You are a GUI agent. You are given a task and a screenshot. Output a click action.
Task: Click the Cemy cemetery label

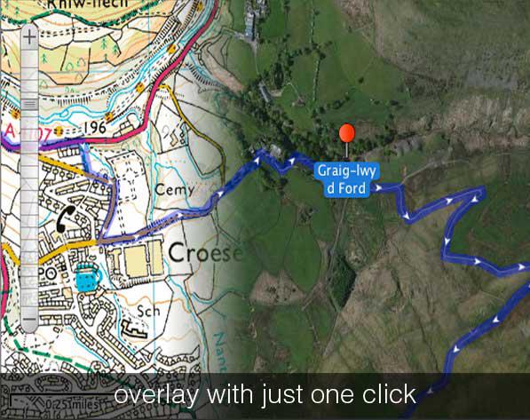pyautogui.click(x=175, y=190)
